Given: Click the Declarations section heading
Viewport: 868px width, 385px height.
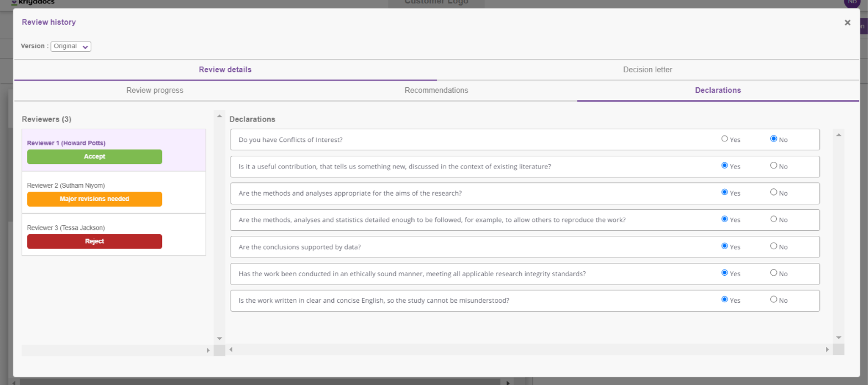Looking at the screenshot, I should pos(252,119).
